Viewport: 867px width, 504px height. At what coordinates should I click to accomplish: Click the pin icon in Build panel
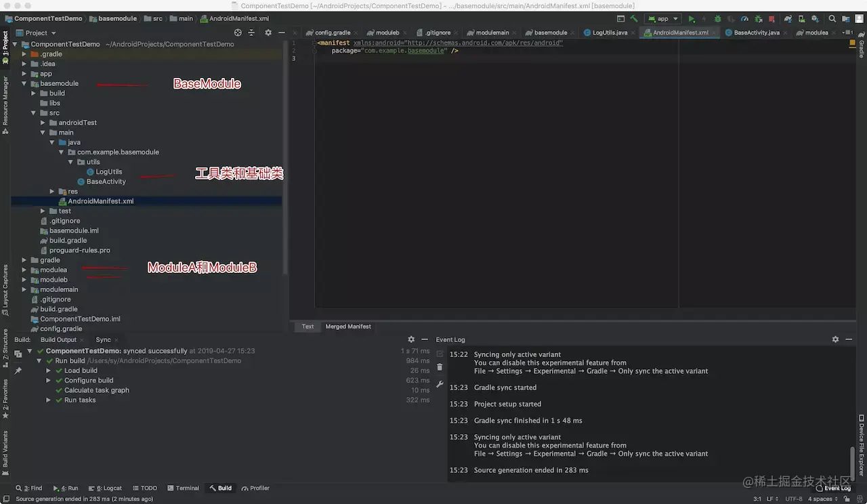point(18,371)
